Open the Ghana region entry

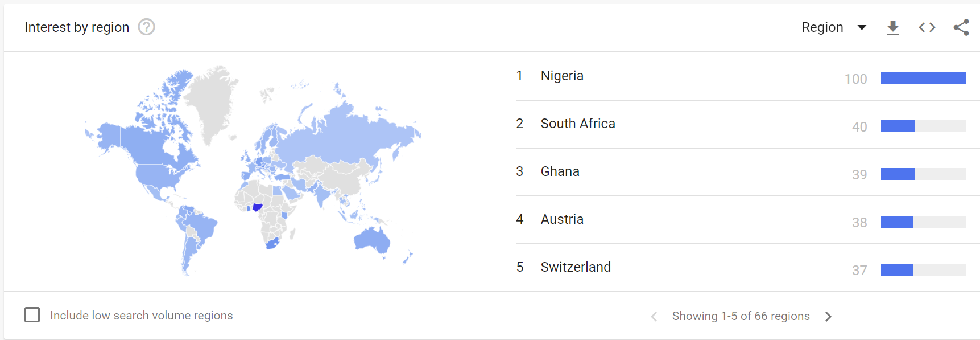[560, 171]
